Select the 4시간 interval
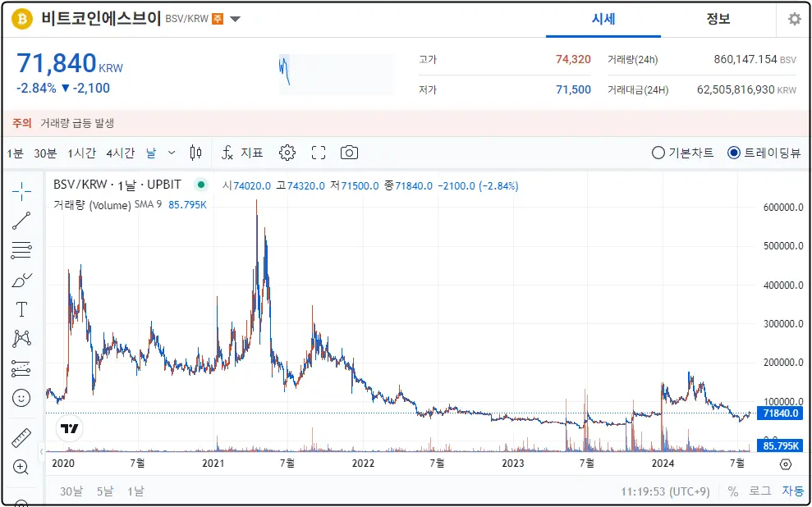This screenshot has width=812, height=507. coord(120,153)
